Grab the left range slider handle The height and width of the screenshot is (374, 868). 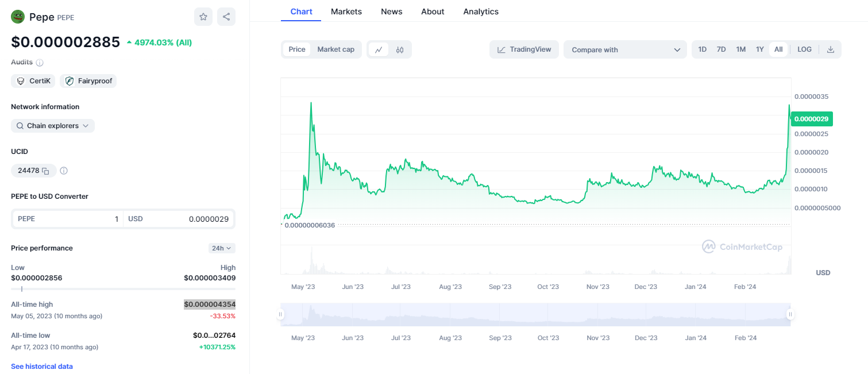(x=281, y=314)
